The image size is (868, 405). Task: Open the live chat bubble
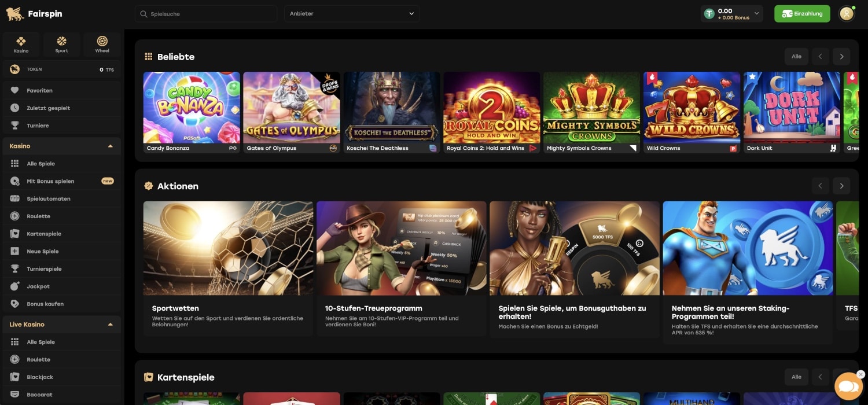click(848, 387)
